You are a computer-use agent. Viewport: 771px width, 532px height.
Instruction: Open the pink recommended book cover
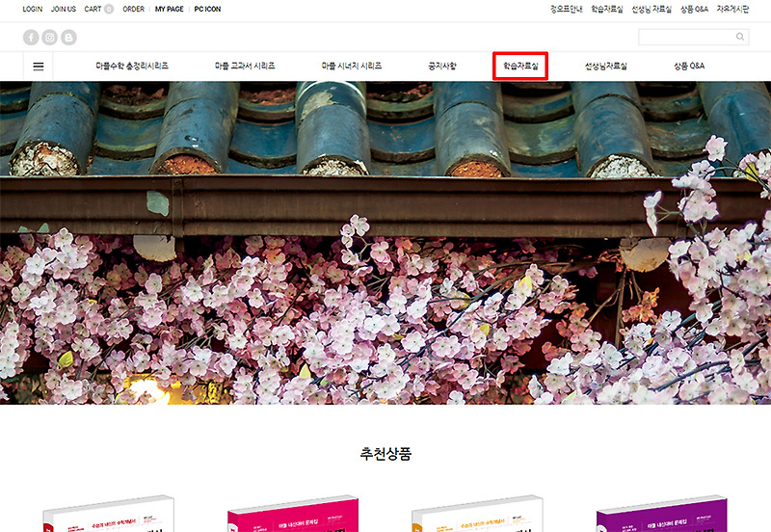[x=293, y=514]
